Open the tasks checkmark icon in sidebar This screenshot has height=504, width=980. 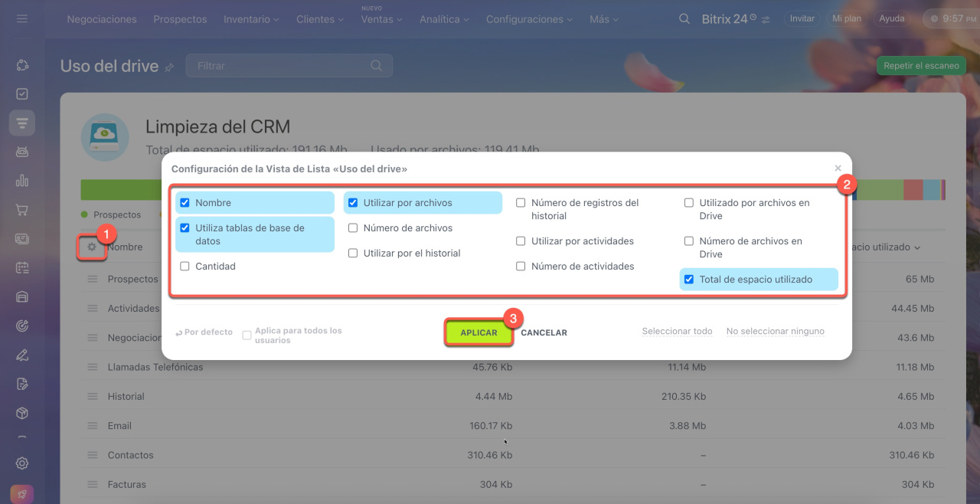click(22, 93)
